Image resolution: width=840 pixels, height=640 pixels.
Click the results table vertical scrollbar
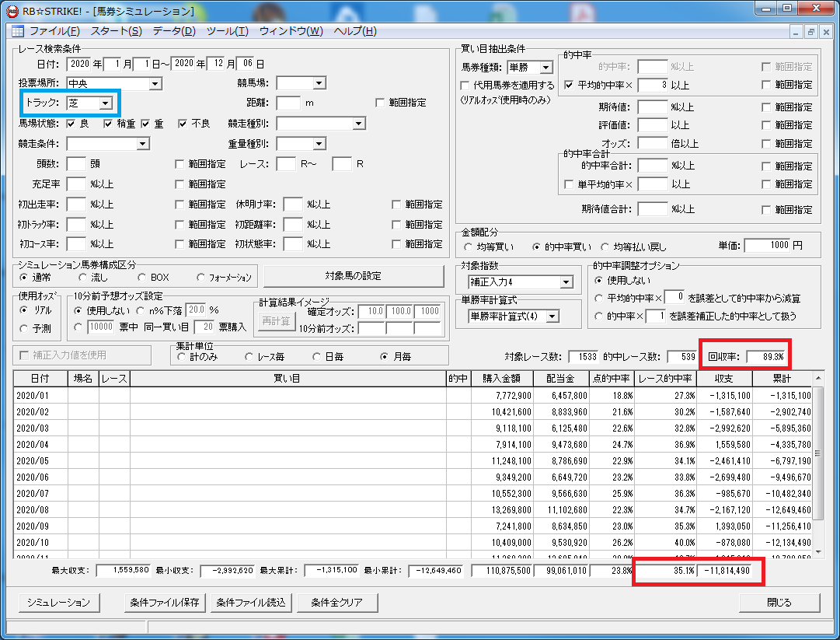818,464
